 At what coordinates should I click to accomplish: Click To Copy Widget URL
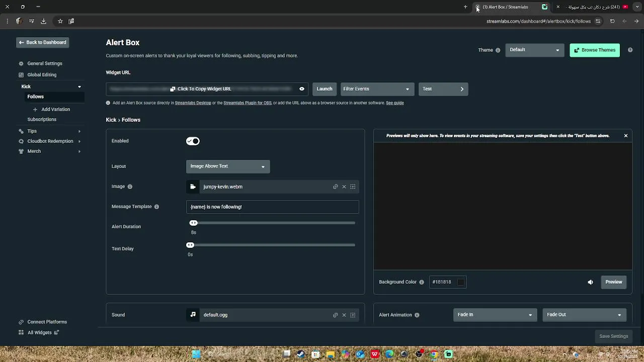[201, 89]
